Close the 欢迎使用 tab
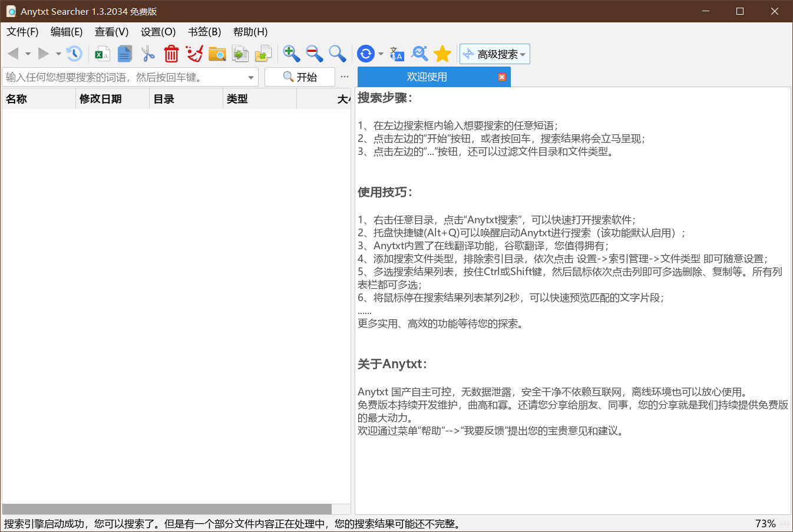Viewport: 793px width, 532px height. 502,77
